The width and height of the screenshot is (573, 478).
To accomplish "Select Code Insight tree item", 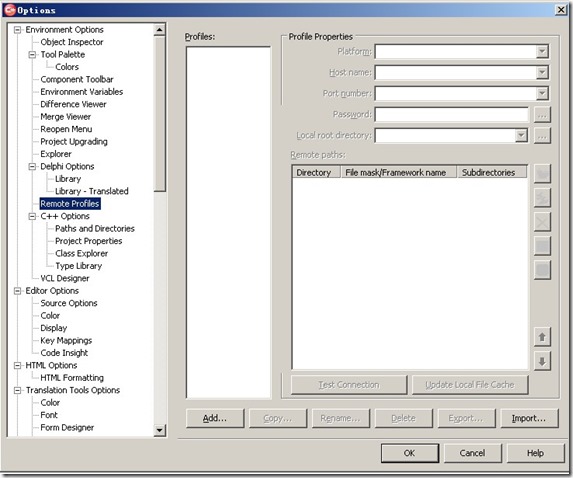I will (x=64, y=353).
